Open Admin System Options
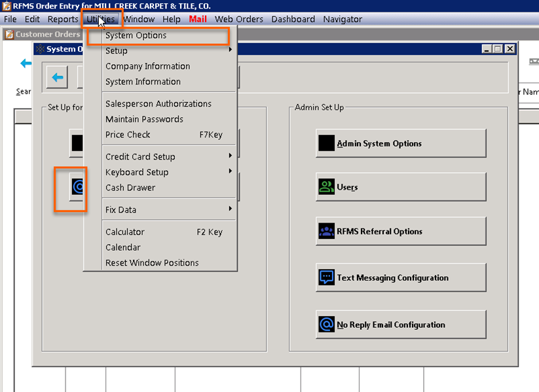 401,143
